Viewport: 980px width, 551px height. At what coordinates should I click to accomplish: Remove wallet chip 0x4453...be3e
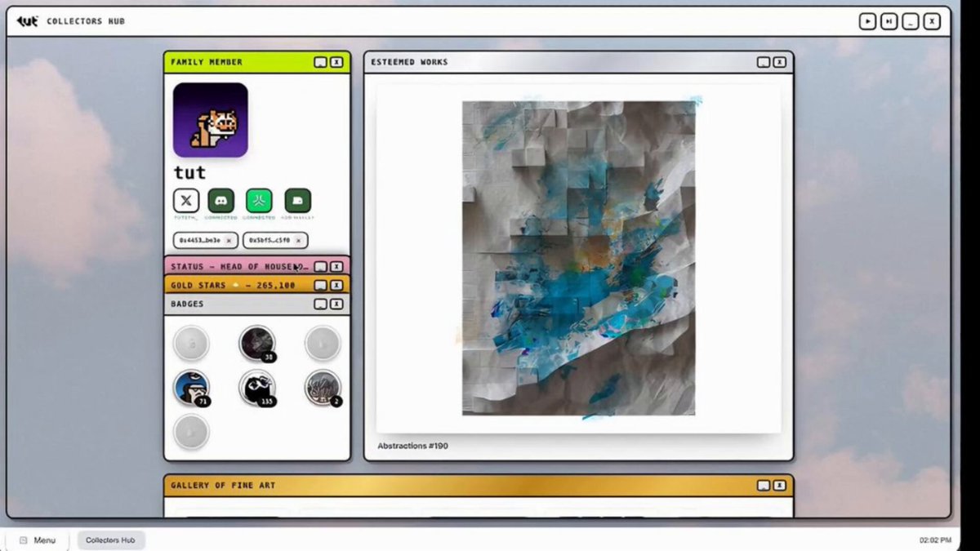tap(229, 241)
